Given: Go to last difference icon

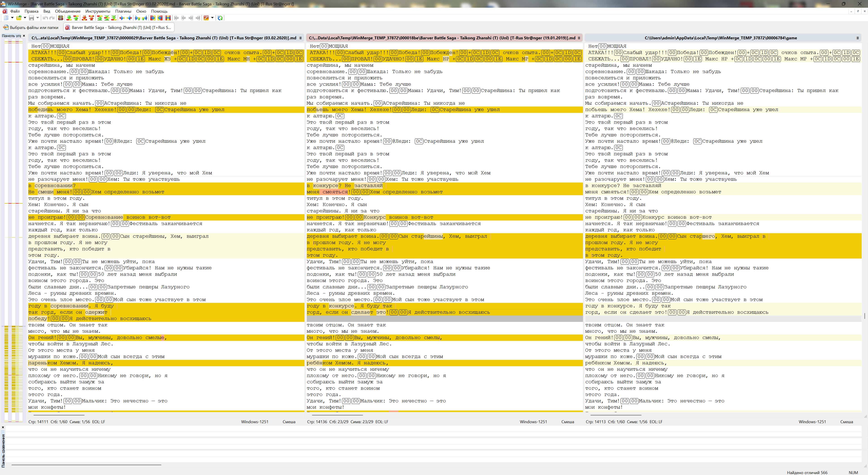Looking at the screenshot, I should coord(114,18).
